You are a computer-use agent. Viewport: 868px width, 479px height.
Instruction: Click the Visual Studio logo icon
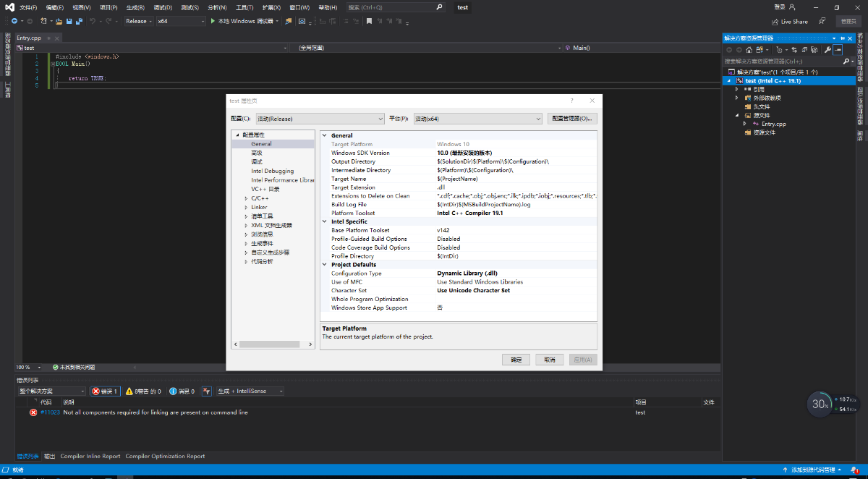(9, 7)
